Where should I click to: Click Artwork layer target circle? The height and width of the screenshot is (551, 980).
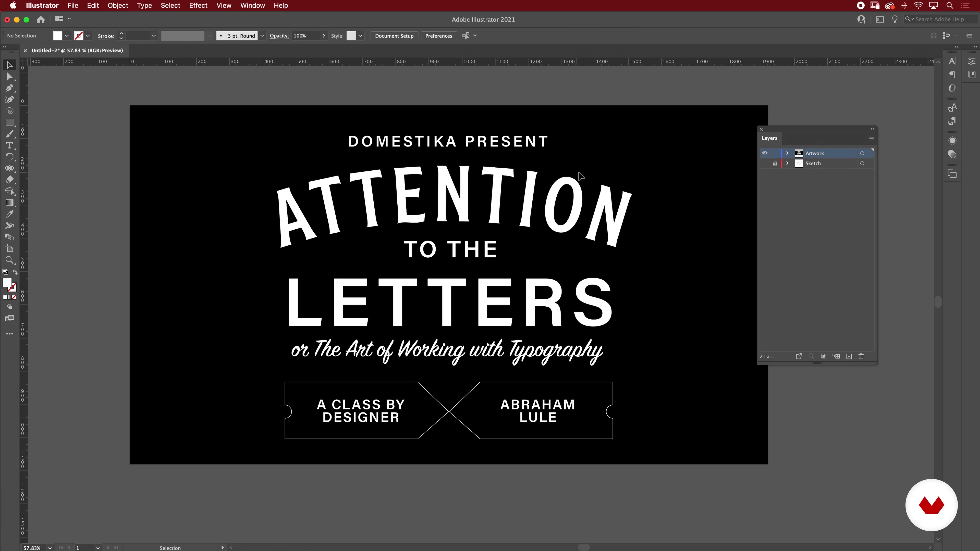[x=862, y=153]
